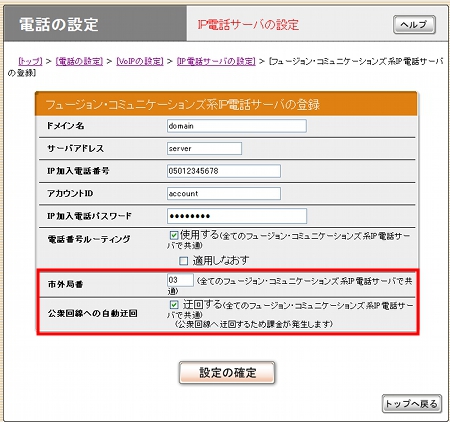Select the IP電話サーバの設定 page heading
Viewport: 450px width, 422px height.
click(248, 25)
